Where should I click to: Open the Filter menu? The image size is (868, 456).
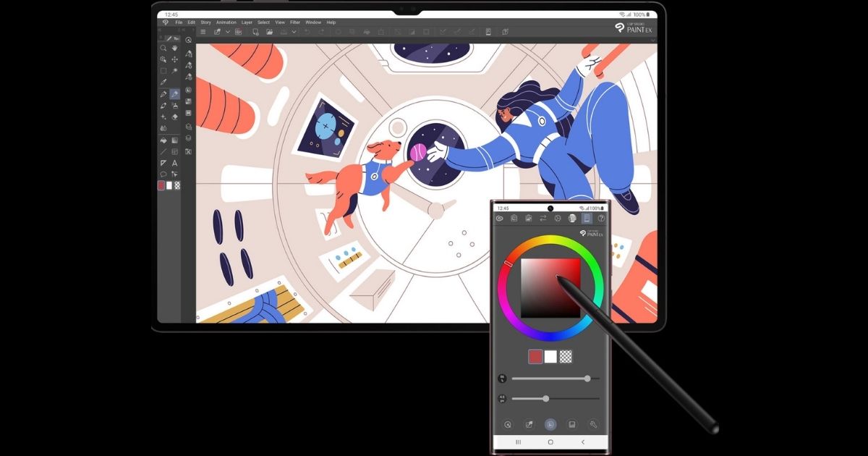coord(295,22)
